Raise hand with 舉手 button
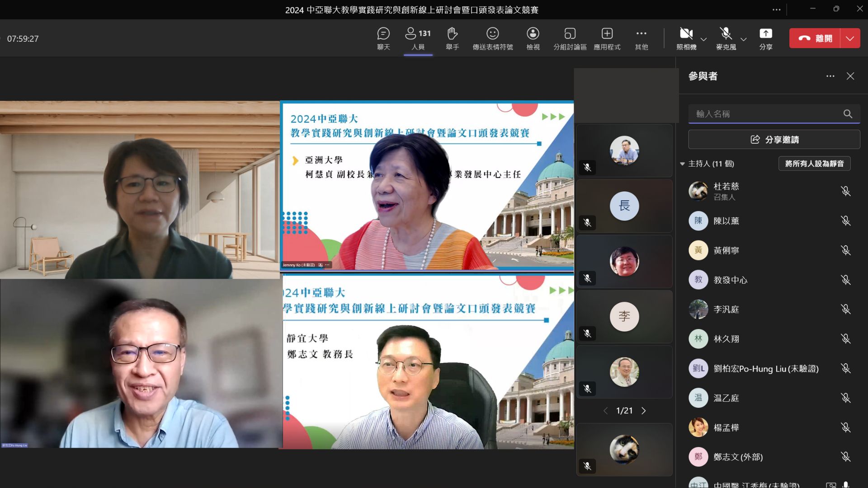Viewport: 868px width, 488px height. point(452,38)
